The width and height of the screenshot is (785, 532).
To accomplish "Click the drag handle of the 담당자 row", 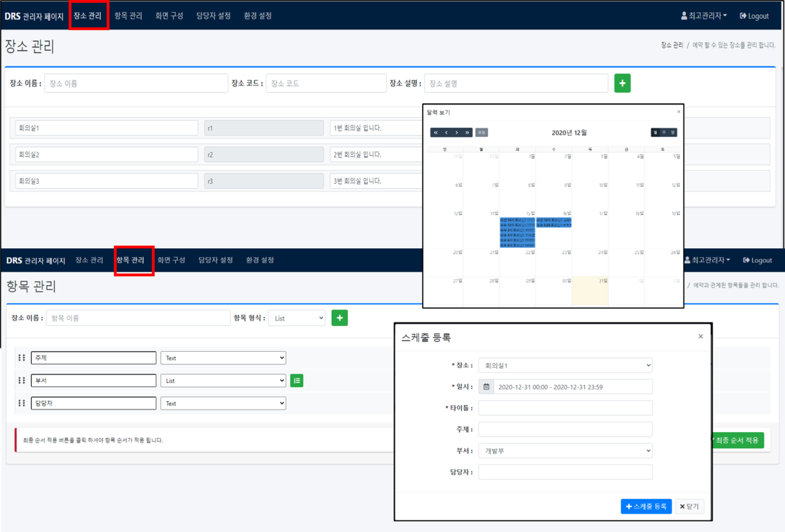I will coord(22,403).
